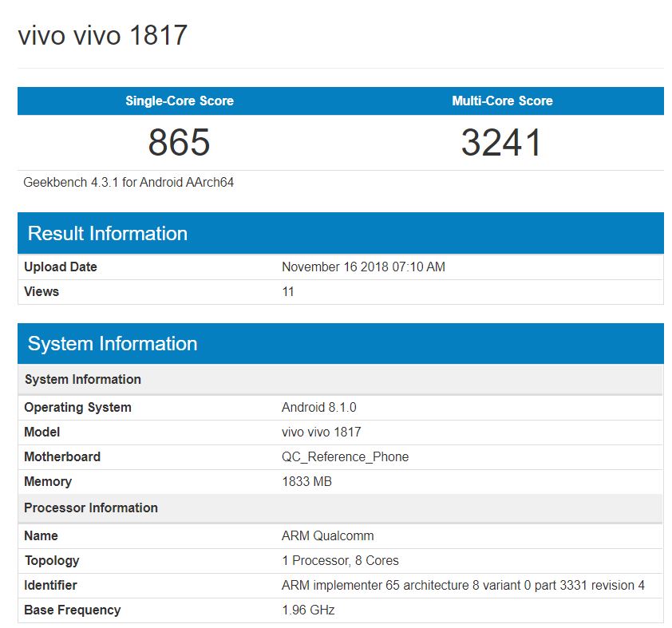The image size is (672, 628).
Task: Click the Model label
Action: (x=42, y=432)
